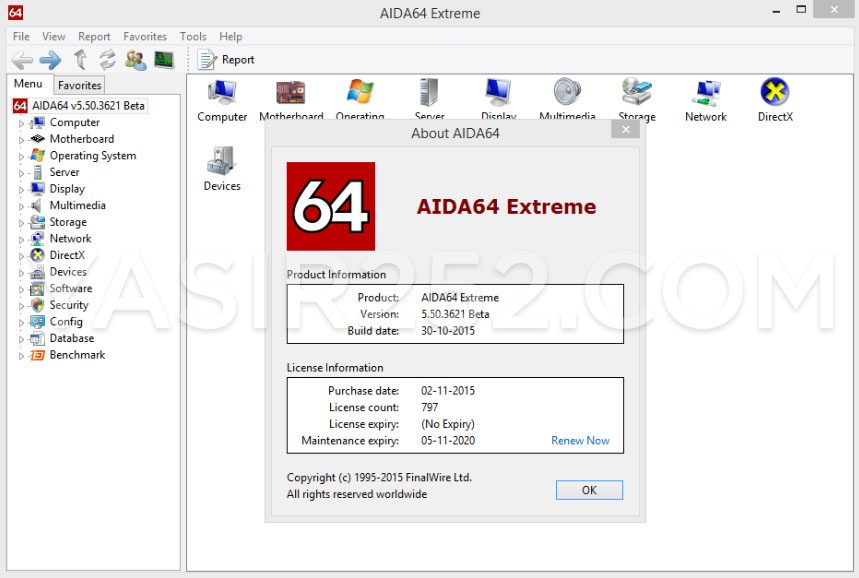Switch to the Menu tab

(x=28, y=84)
